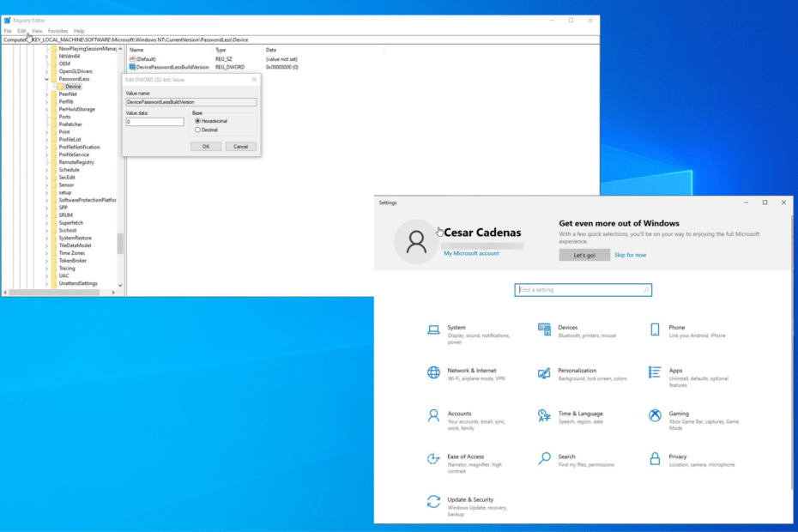
Task: Open Network & Internet globe icon
Action: coord(433,372)
